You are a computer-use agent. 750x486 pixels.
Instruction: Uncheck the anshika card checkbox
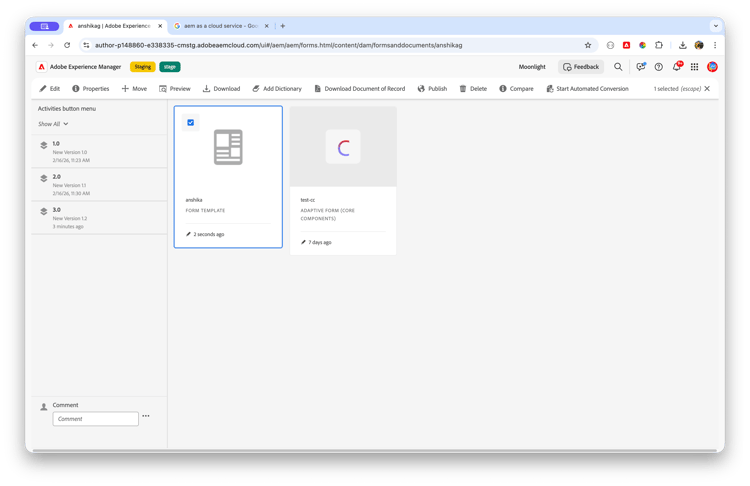tap(190, 122)
